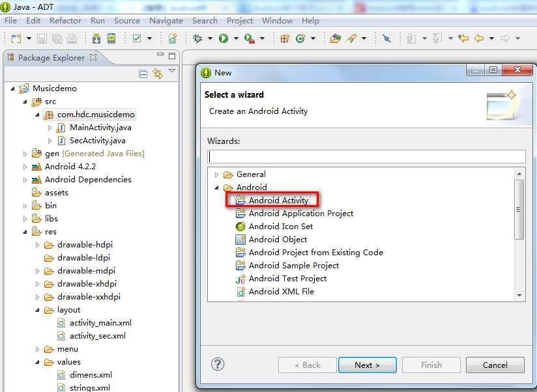Click the Cancel button
The width and height of the screenshot is (537, 392).
coord(495,365)
